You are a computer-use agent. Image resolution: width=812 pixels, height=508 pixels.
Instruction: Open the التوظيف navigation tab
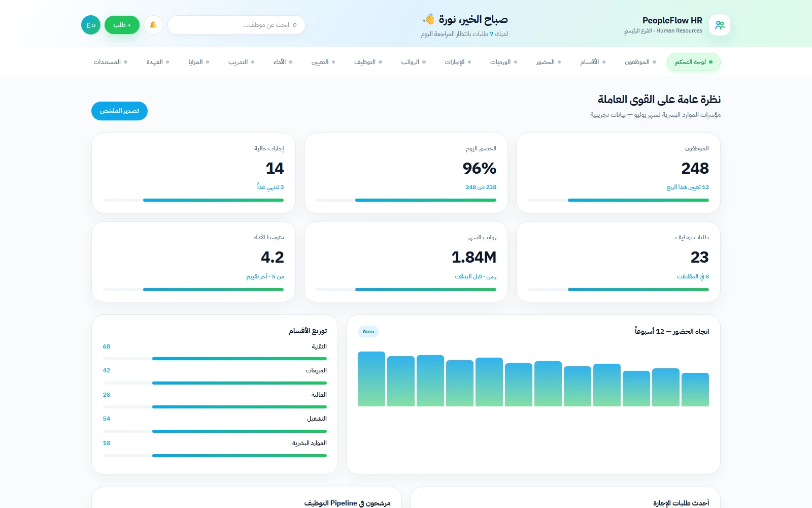[x=368, y=62]
